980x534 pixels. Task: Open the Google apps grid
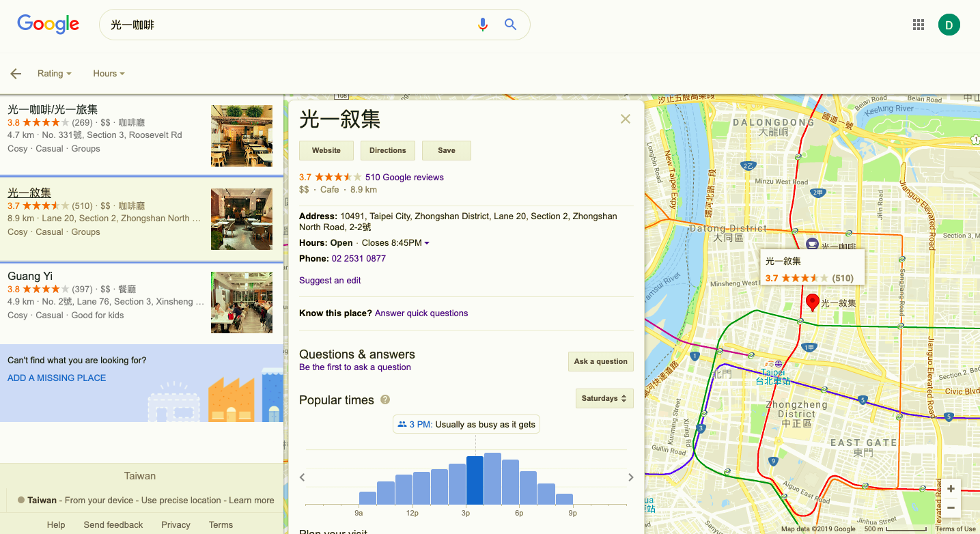click(919, 25)
